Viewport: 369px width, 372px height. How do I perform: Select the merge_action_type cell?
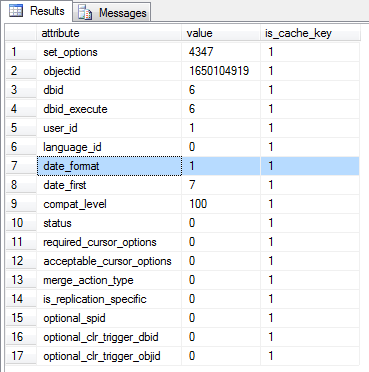pos(109,280)
